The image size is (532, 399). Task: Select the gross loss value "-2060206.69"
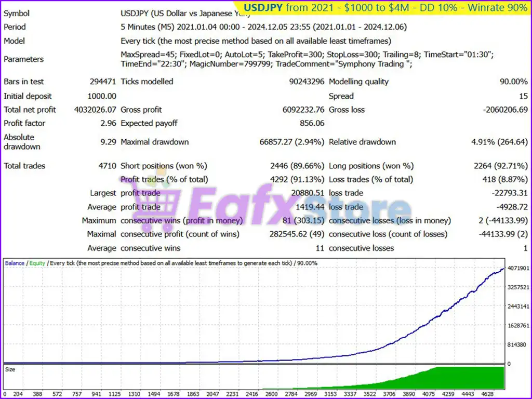tap(505, 110)
